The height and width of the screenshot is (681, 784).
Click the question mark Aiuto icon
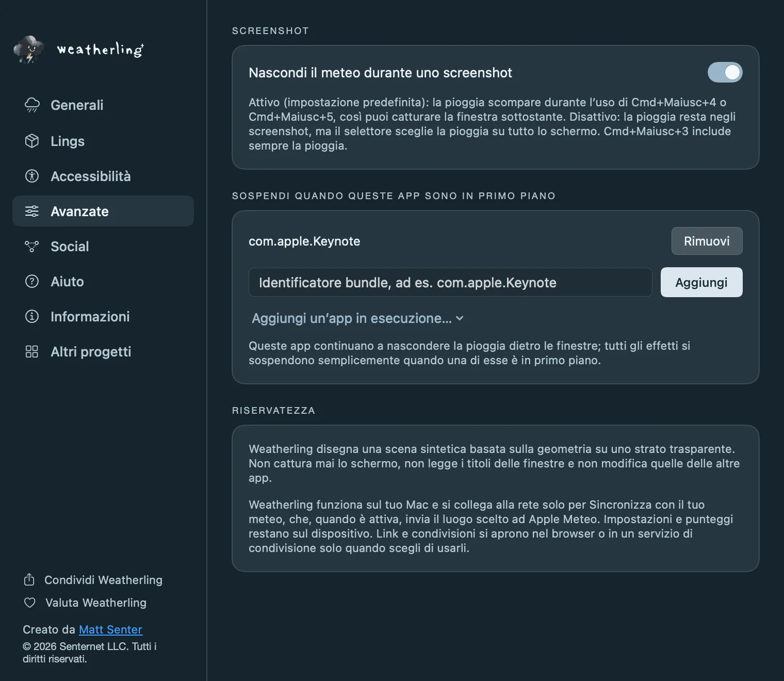click(32, 281)
